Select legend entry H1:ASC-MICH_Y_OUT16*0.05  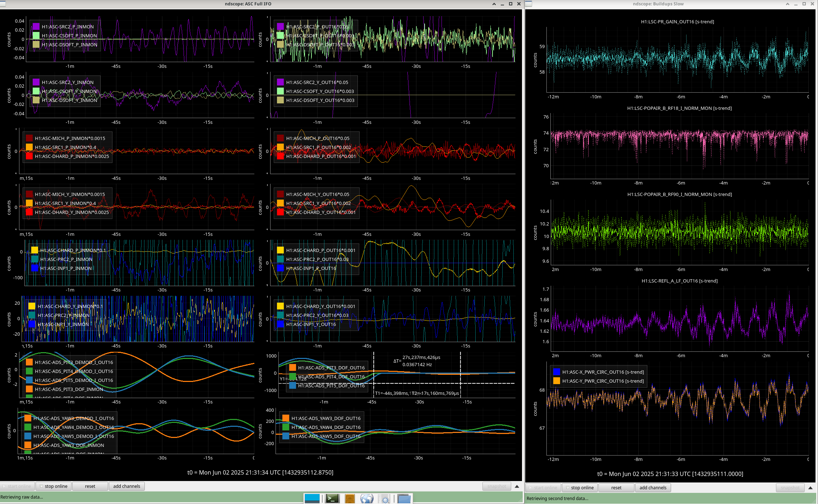318,194
